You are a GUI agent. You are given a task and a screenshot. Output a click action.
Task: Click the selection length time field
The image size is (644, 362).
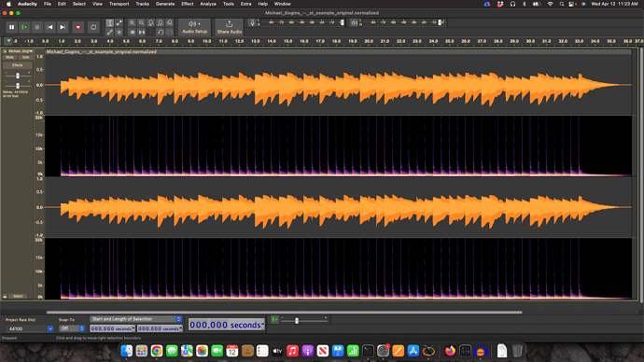tap(160, 328)
